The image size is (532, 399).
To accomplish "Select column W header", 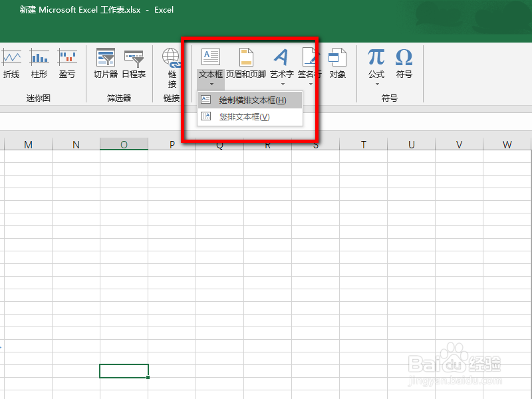I will pyautogui.click(x=507, y=144).
